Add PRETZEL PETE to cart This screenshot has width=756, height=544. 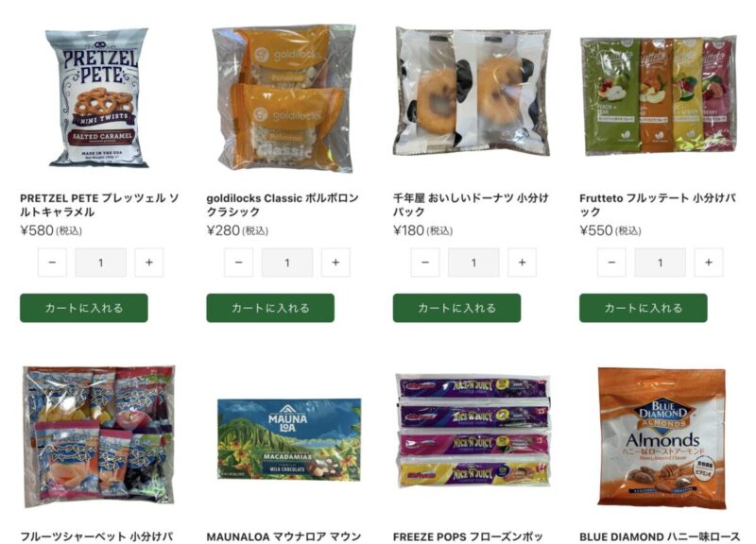pos(84,308)
